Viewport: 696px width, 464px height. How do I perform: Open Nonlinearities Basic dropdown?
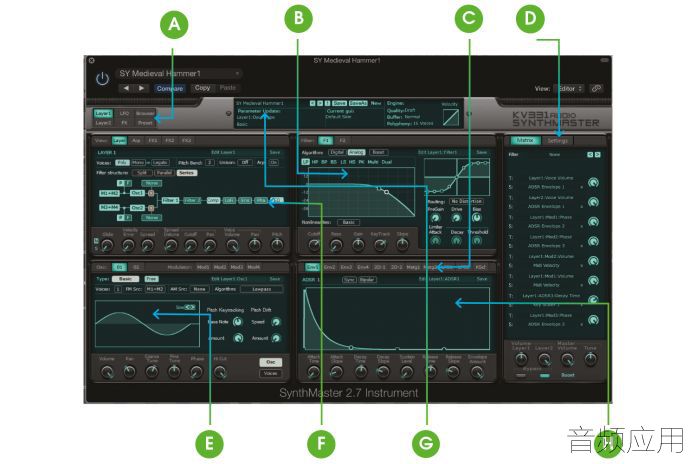(348, 222)
